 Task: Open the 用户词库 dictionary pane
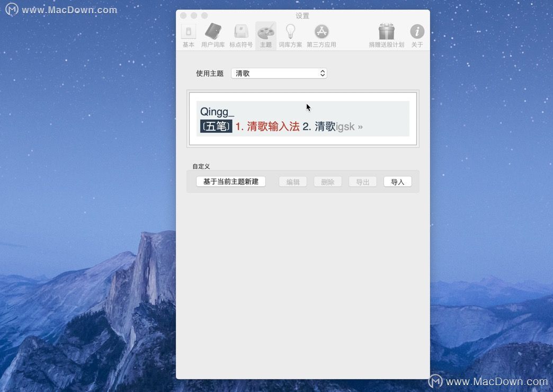click(213, 35)
